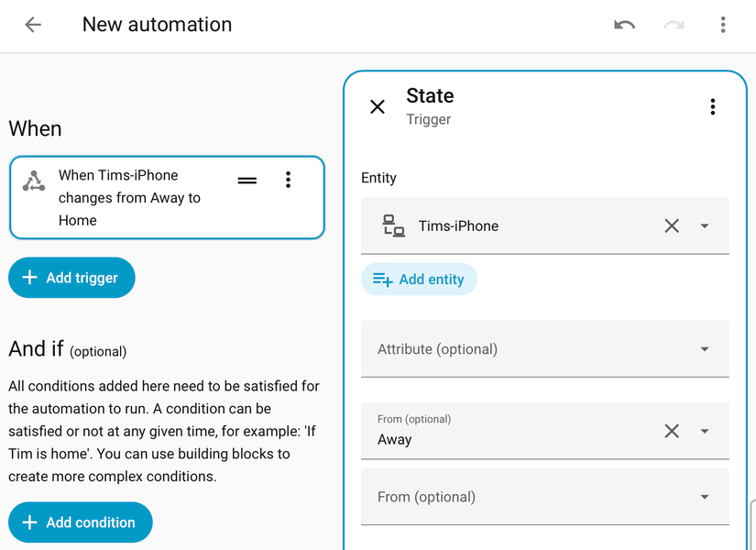Clear Away from the From field
This screenshot has width=756, height=550.
671,431
